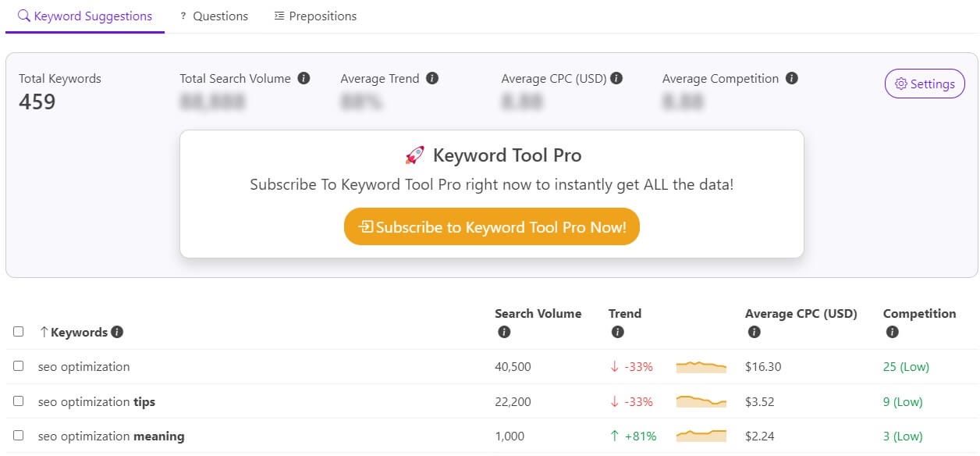Click trend sparkline for seo optimization
Viewport: 980px width, 456px height.
[x=701, y=366]
